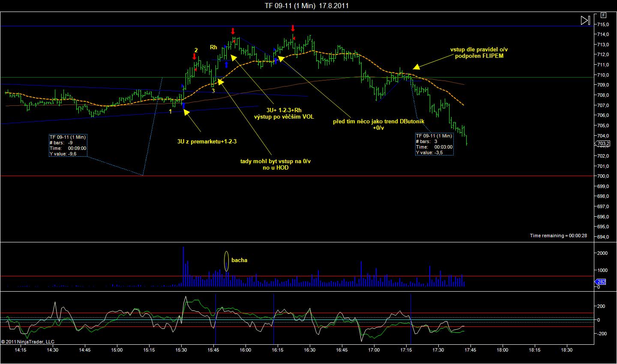This screenshot has width=617, height=364.
Task: Click the 694,0 price axis label
Action: click(603, 237)
